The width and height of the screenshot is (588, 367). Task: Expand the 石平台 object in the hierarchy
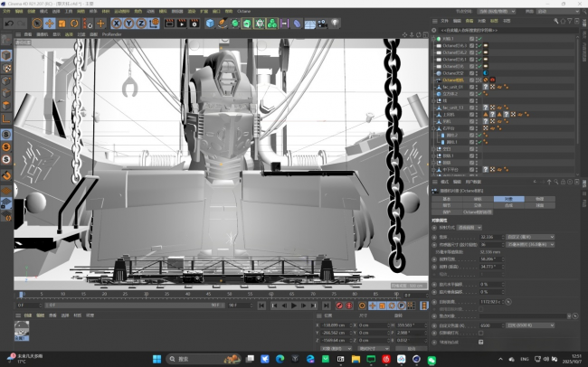point(434,127)
